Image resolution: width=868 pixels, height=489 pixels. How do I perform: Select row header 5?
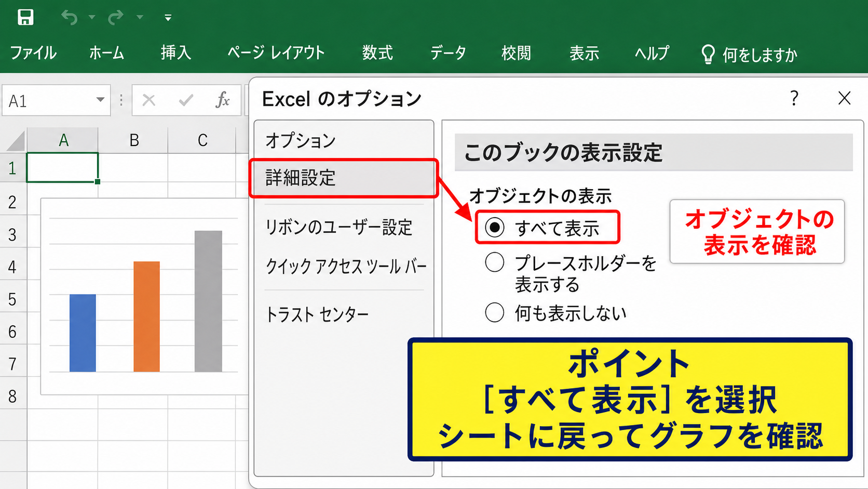tap(13, 299)
